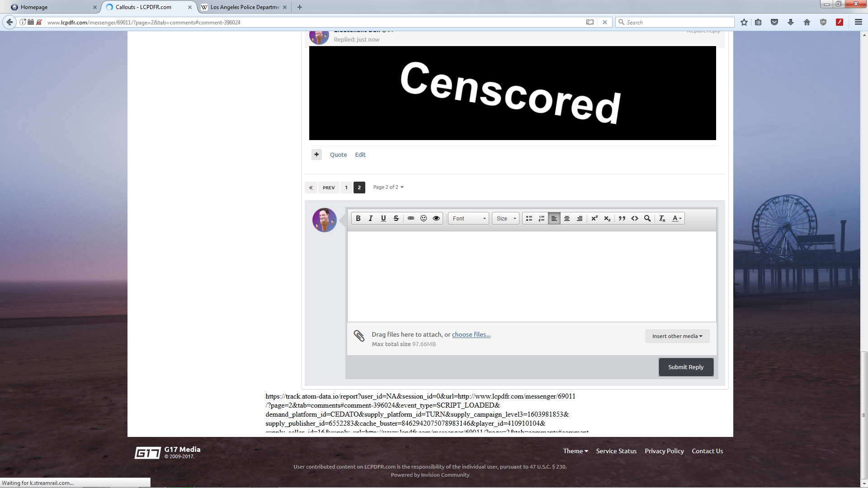Toggle the spoiler eye icon
The width and height of the screenshot is (868, 488).
436,218
